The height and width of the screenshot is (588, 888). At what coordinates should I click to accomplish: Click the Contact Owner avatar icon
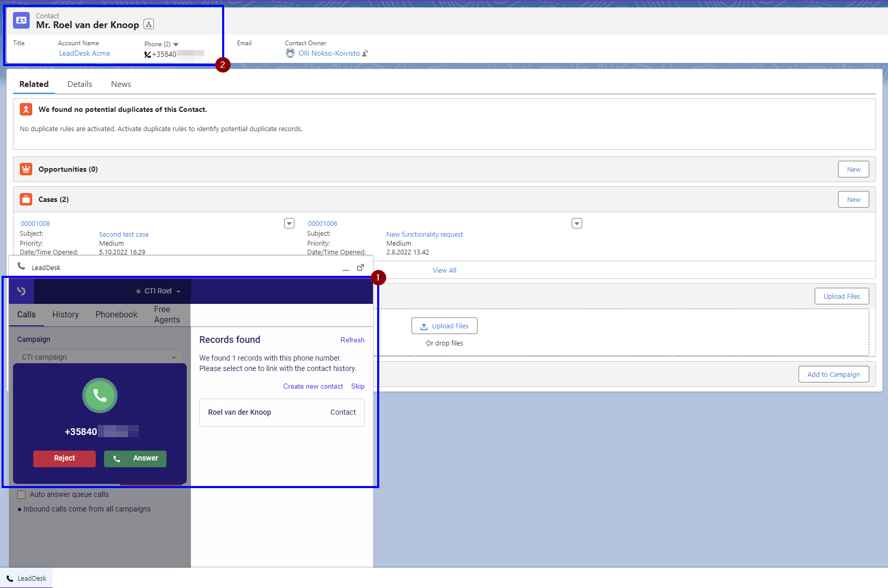pyautogui.click(x=290, y=53)
